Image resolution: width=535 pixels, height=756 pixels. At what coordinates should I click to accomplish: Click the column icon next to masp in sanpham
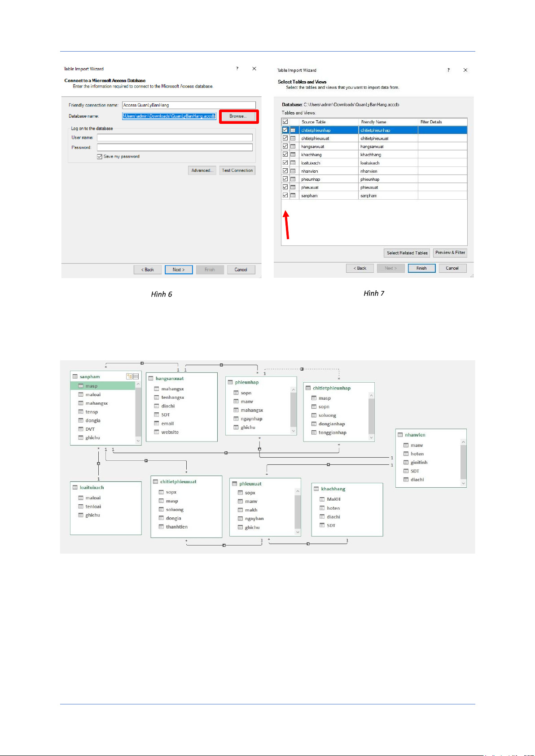81,386
